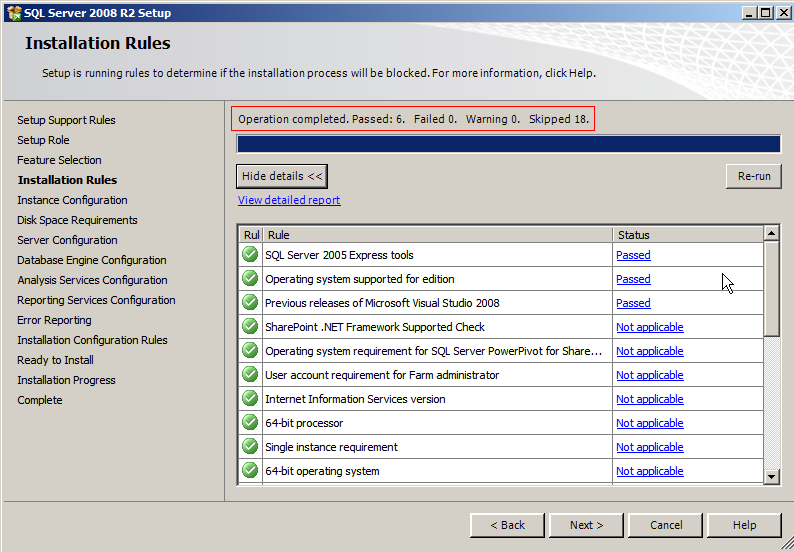Select Setup Support Rules step
This screenshot has width=794, height=552.
coord(66,120)
